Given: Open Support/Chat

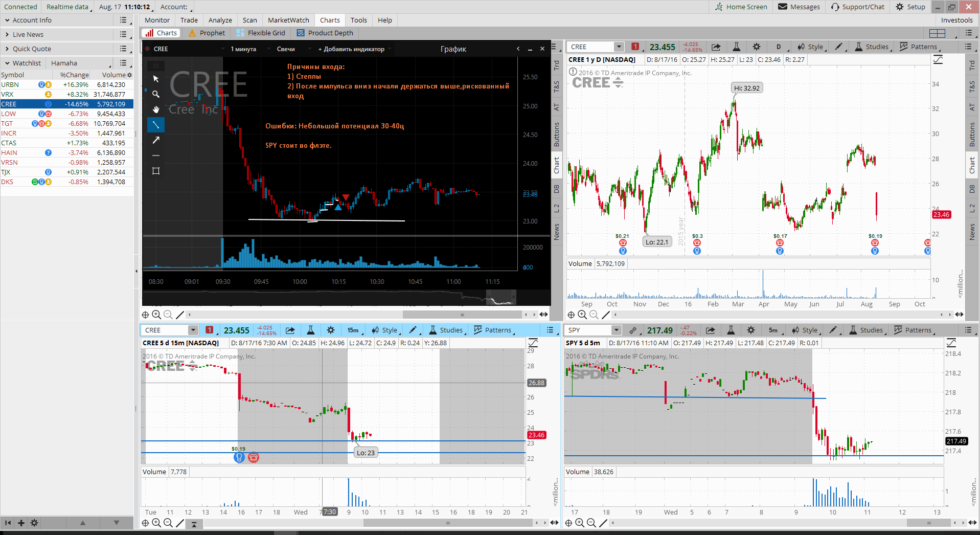Looking at the screenshot, I should coord(858,7).
